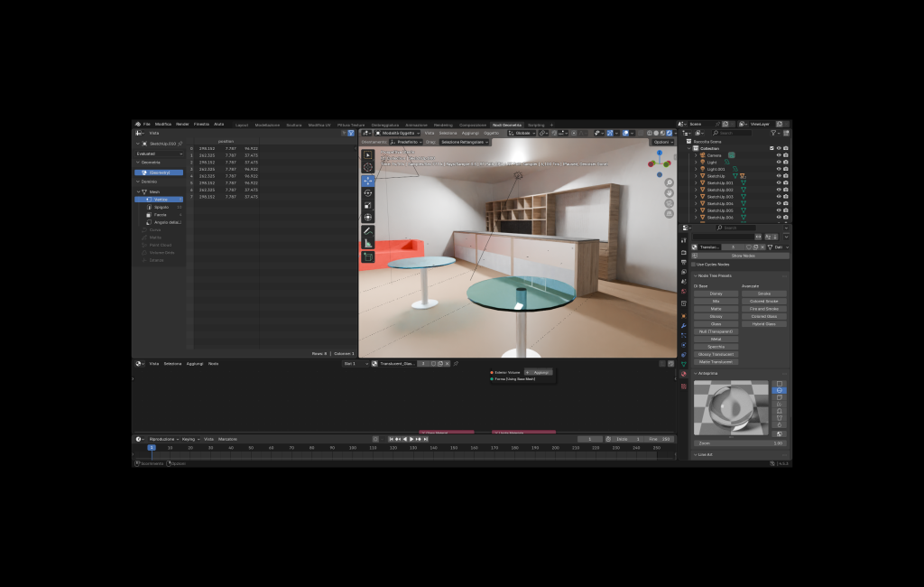Screen dimensions: 924x587
Task: Select the Add Cube tool
Action: [368, 257]
